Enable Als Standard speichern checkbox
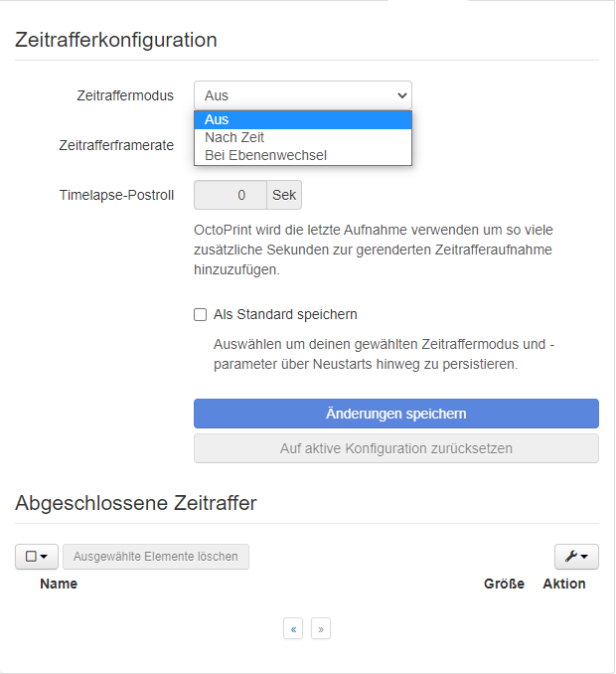 [x=200, y=315]
